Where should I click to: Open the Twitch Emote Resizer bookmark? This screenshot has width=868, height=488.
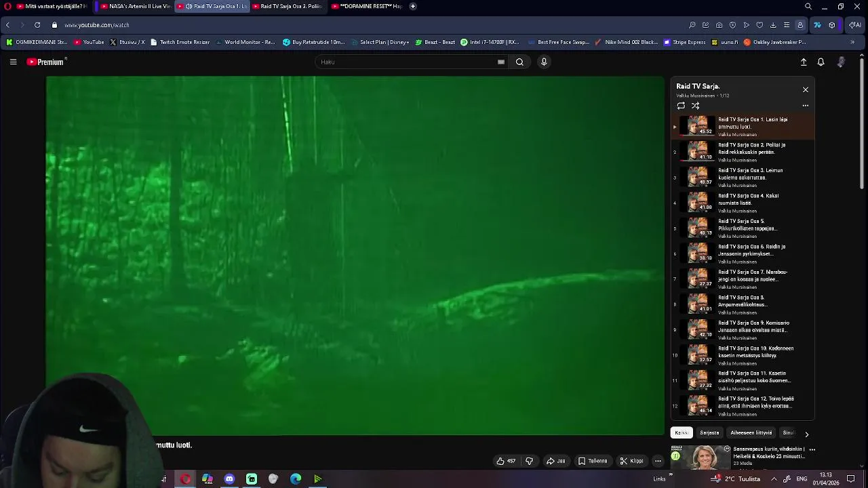point(180,42)
